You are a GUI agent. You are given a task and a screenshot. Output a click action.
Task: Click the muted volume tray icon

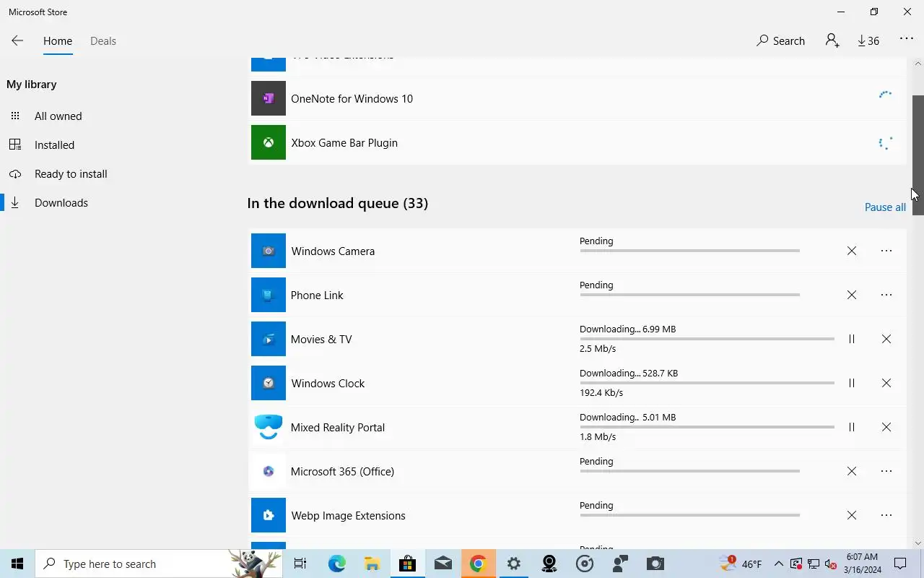(830, 564)
